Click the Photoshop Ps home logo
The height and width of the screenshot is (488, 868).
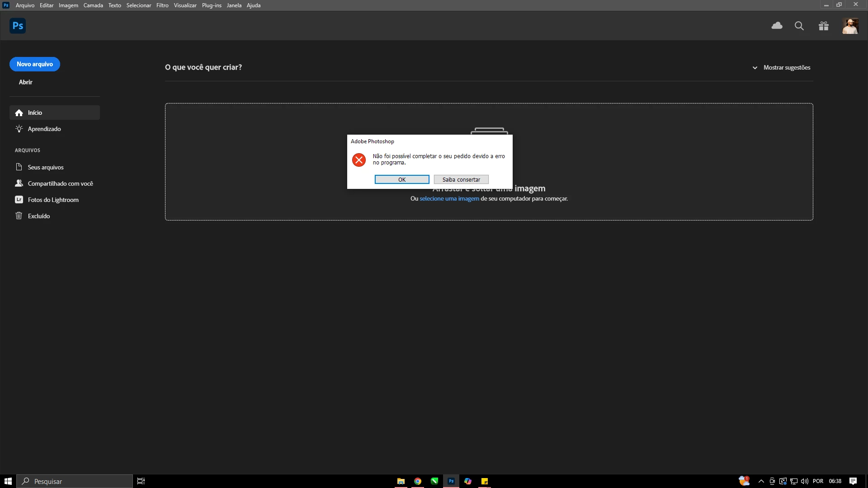coord(18,26)
